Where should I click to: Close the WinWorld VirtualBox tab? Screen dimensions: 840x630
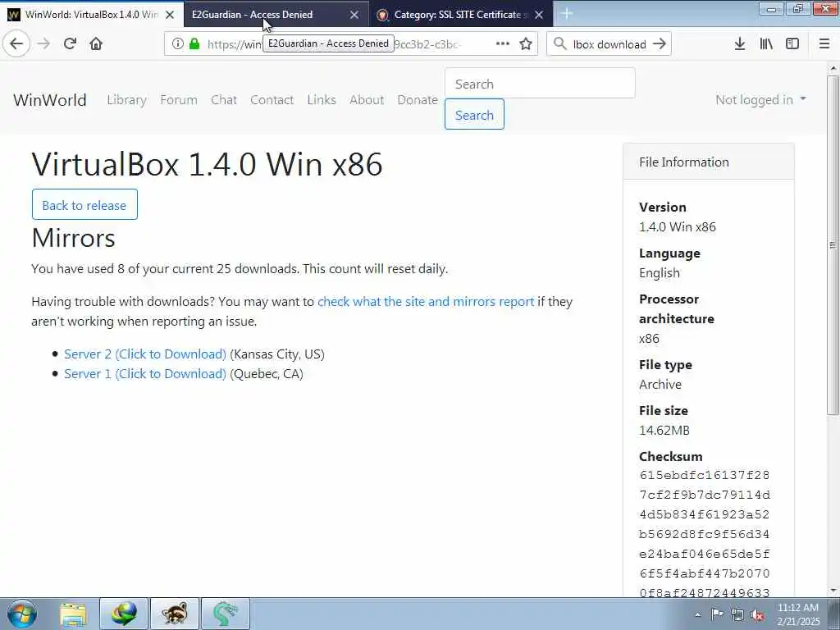170,15
